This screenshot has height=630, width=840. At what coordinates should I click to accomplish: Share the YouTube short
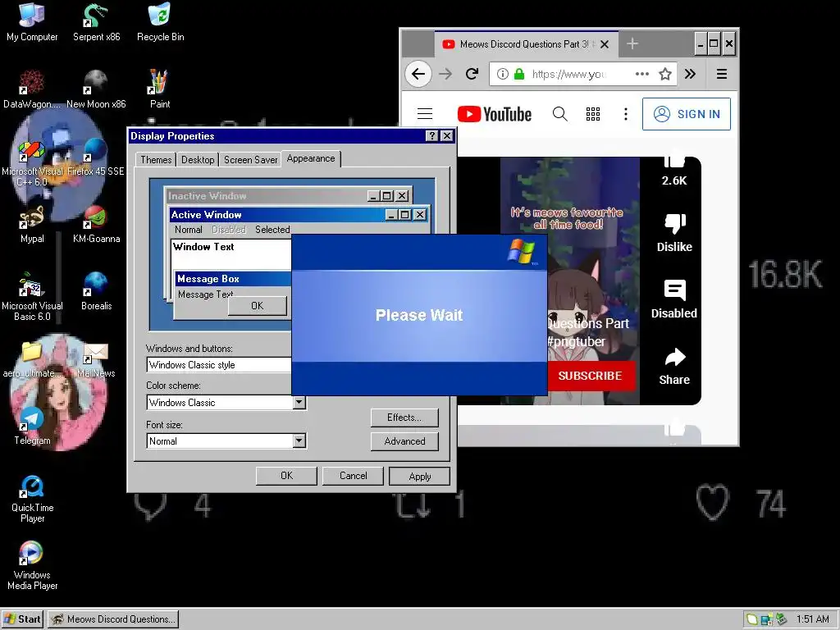coord(674,367)
